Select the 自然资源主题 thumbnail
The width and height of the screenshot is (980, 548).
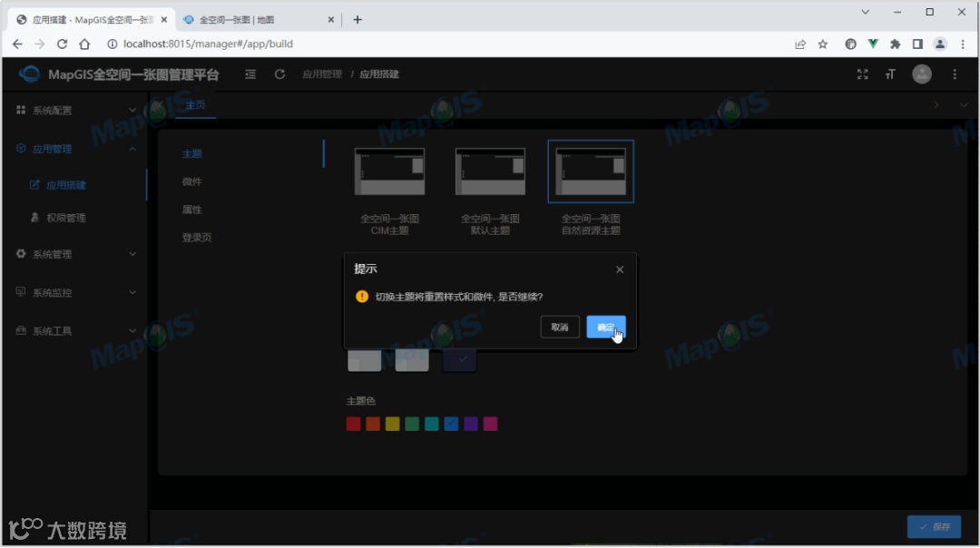point(591,171)
